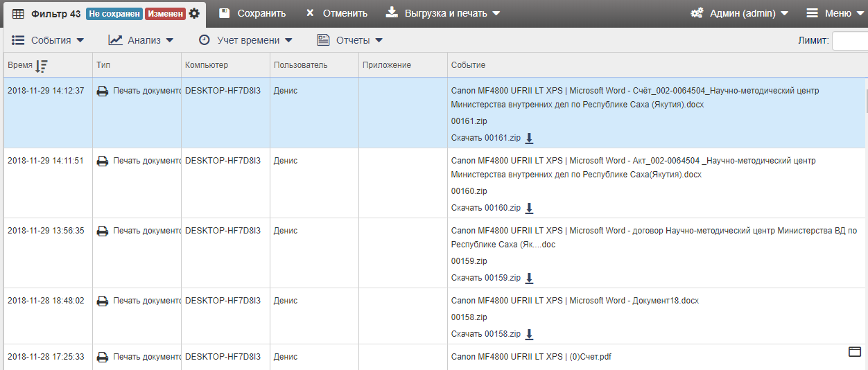
Task: Click the sort icon in Время column
Action: pyautogui.click(x=42, y=66)
